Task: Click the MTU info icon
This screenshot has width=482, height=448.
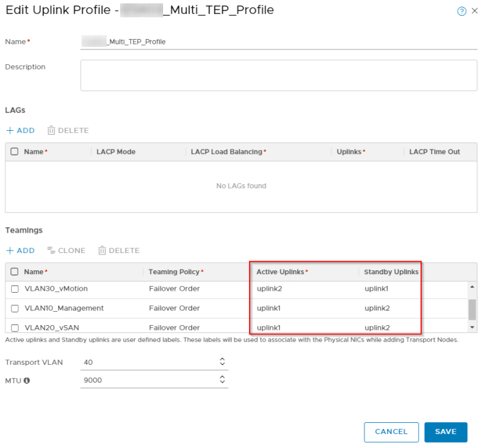Action: coord(27,380)
